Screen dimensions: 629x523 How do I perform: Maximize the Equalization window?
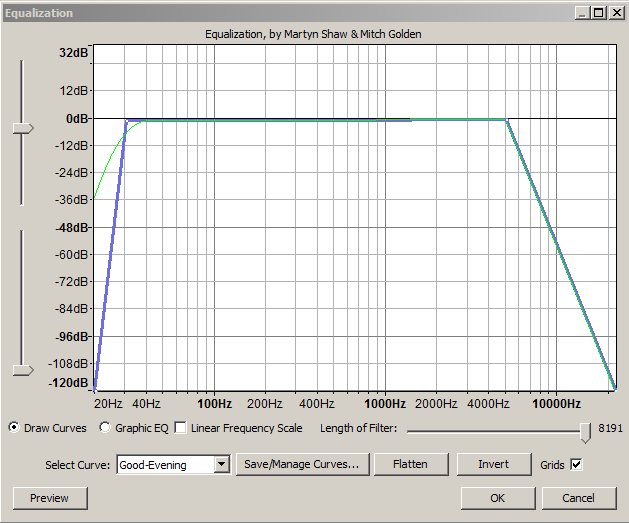(599, 13)
